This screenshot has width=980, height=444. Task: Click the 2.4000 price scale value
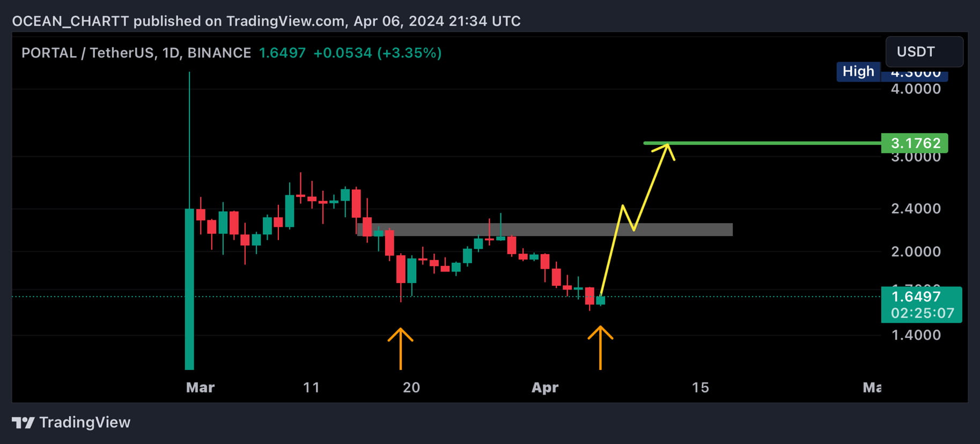[916, 209]
